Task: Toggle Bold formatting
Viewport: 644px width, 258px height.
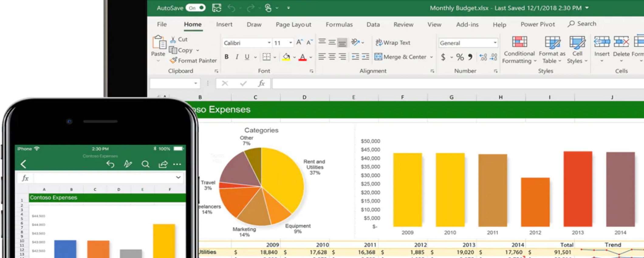Action: pyautogui.click(x=227, y=57)
